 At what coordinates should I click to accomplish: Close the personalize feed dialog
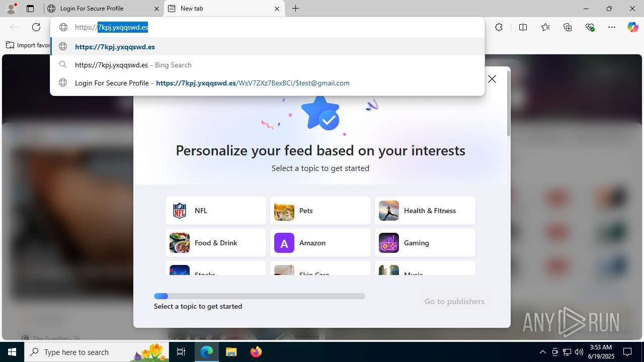(492, 79)
